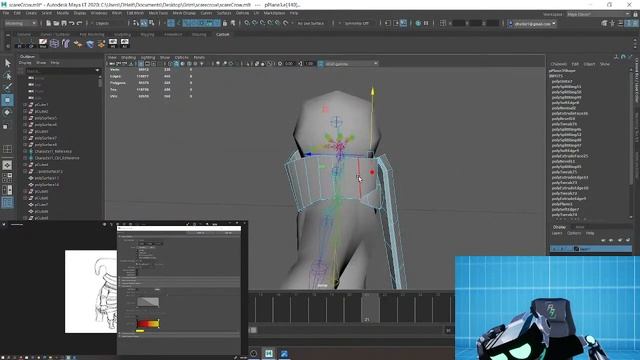Open the Lighting menu in viewport panel
The height and width of the screenshot is (360, 640).
148,58
